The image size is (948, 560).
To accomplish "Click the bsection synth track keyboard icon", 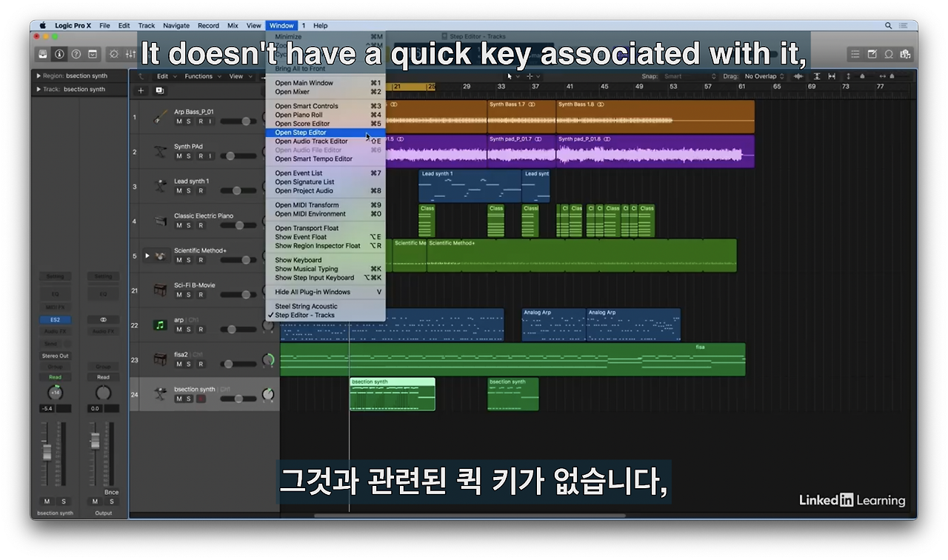I will pos(160,394).
